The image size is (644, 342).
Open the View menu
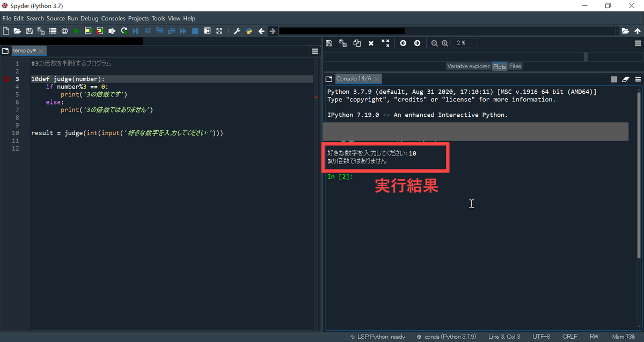(x=174, y=18)
